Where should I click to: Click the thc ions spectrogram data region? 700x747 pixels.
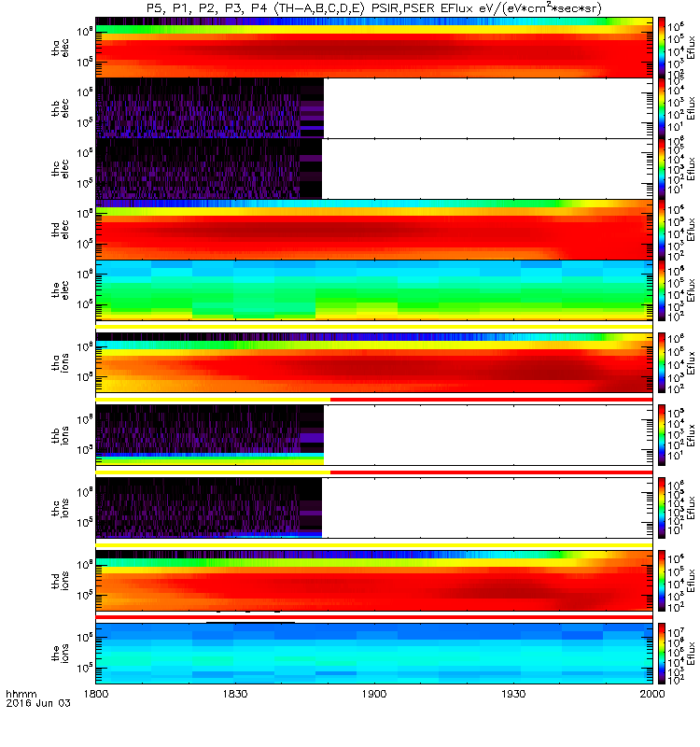pos(208,508)
